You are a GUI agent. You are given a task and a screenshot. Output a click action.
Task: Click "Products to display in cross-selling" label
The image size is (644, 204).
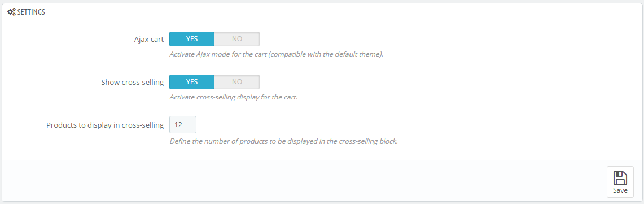105,125
